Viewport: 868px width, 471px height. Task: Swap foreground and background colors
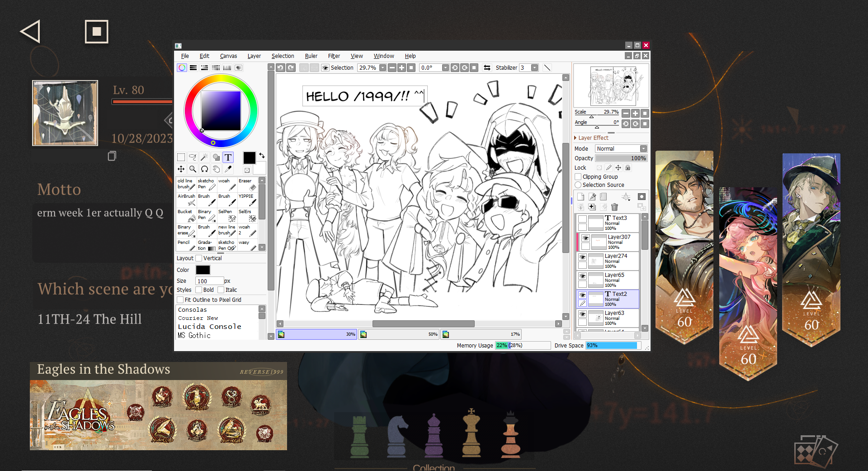[x=261, y=155]
